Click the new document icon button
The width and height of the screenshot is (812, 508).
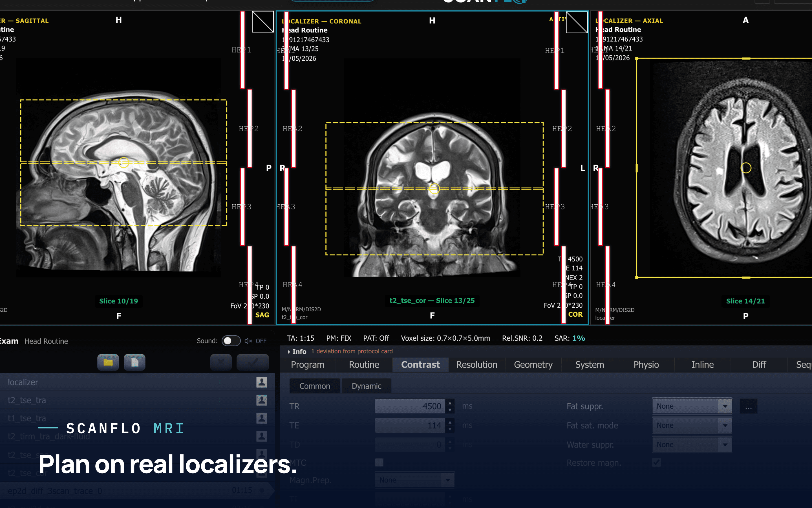pyautogui.click(x=134, y=362)
